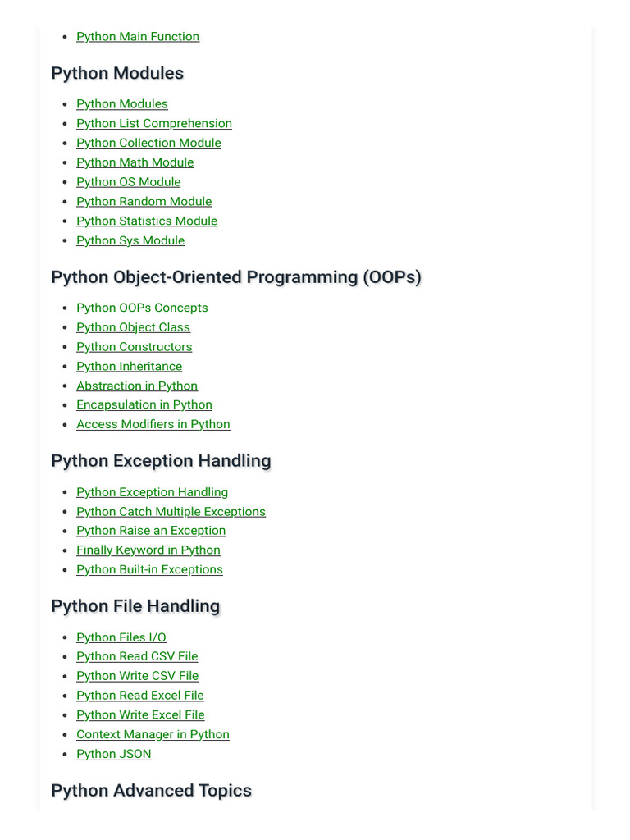
Task: Open Finally Keyword in Python link
Action: [x=148, y=550]
